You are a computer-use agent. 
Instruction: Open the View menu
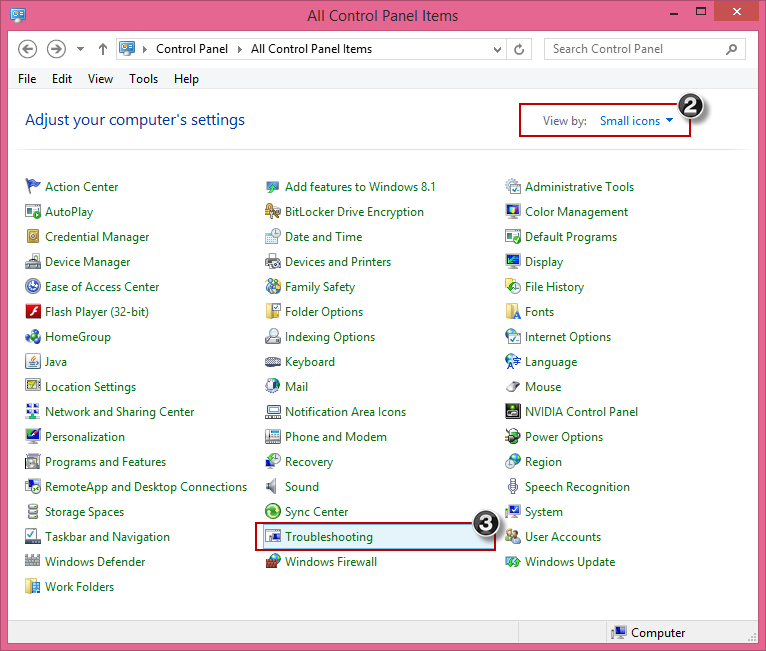(100, 79)
